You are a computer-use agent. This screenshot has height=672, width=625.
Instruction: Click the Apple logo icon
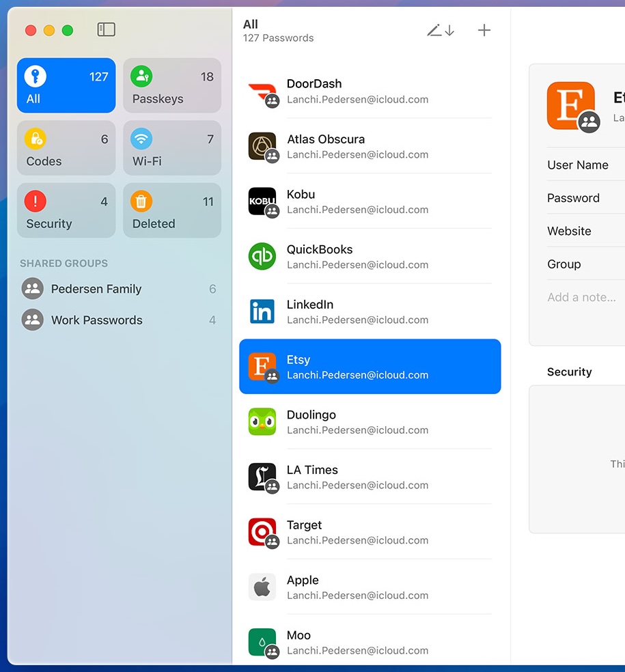click(x=262, y=587)
